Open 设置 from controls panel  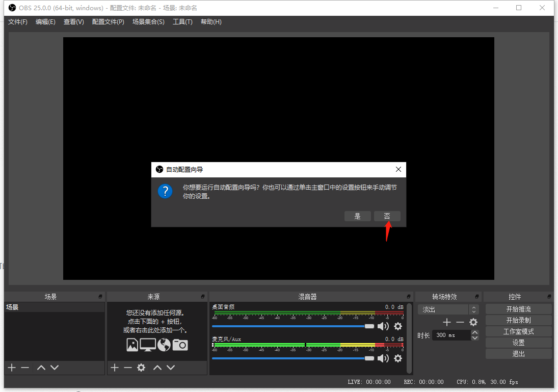(518, 343)
